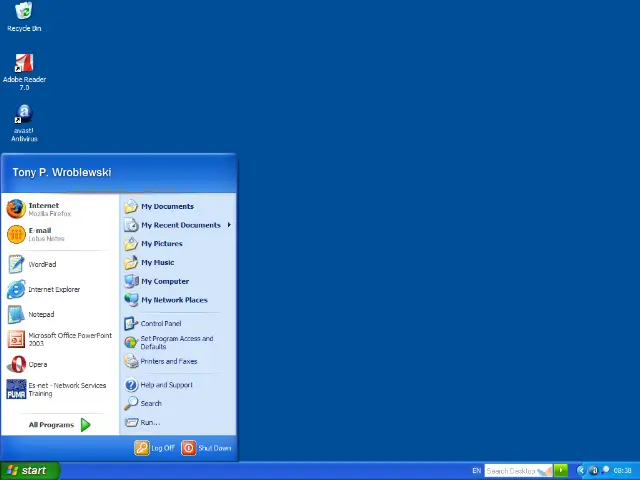
Task: Launch Internet Explorer from the Start menu
Action: click(53, 290)
